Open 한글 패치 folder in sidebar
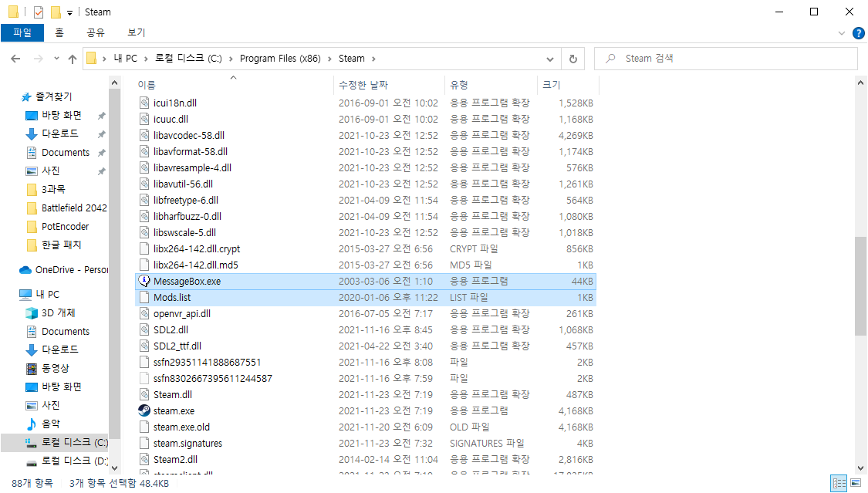868x493 pixels. [x=62, y=245]
